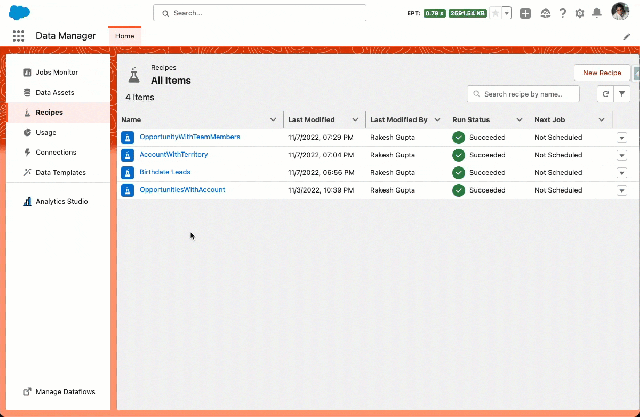Open row actions for AccountWithTerritory
640x417 pixels.
622,155
